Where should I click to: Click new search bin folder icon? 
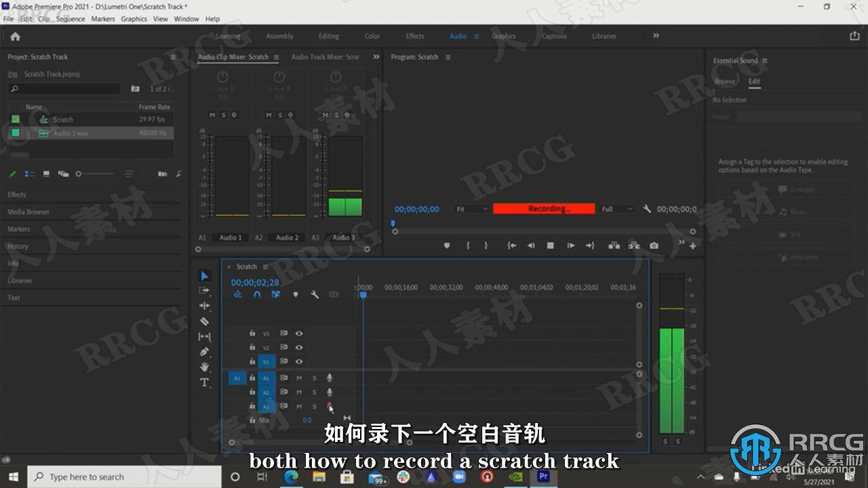(135, 89)
